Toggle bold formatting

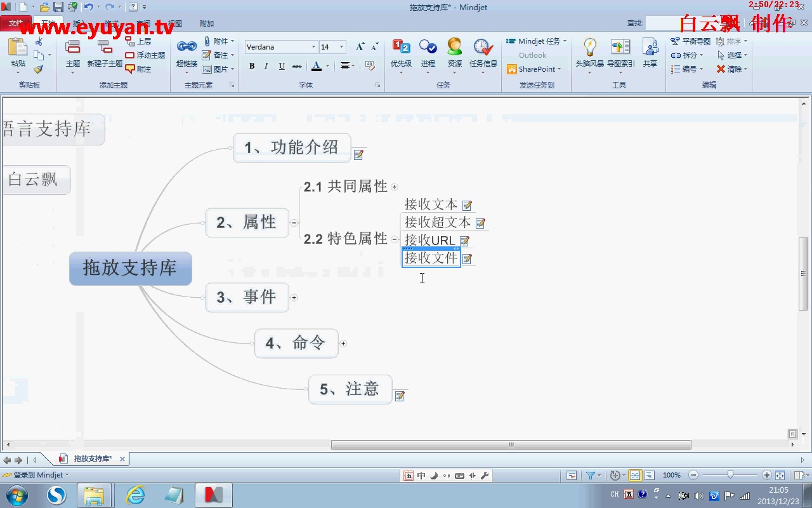click(x=251, y=66)
